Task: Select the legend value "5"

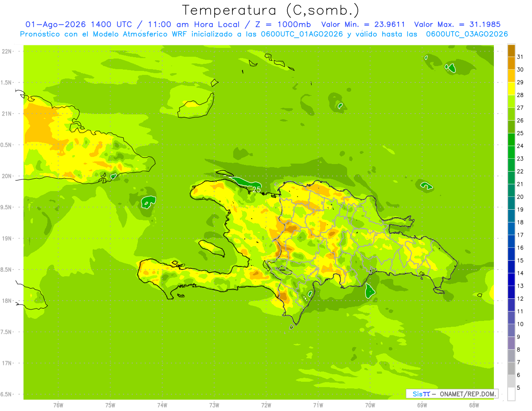Action: (x=518, y=388)
